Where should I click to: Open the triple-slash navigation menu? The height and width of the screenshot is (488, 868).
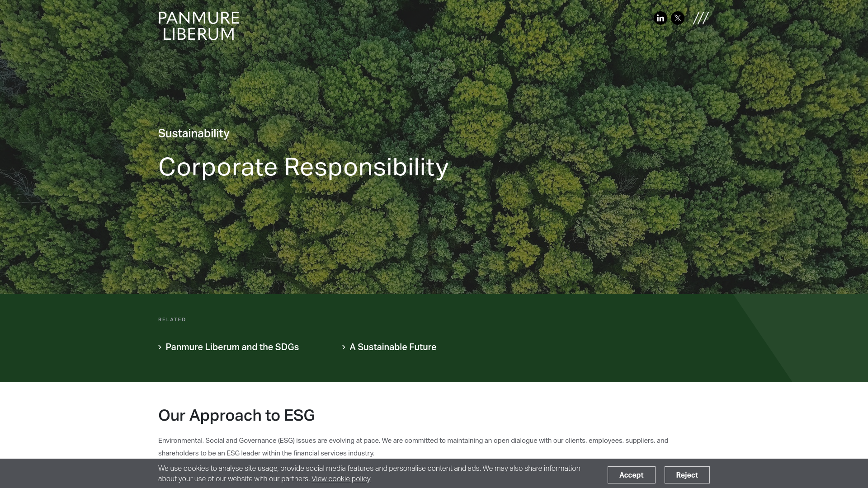tap(701, 18)
